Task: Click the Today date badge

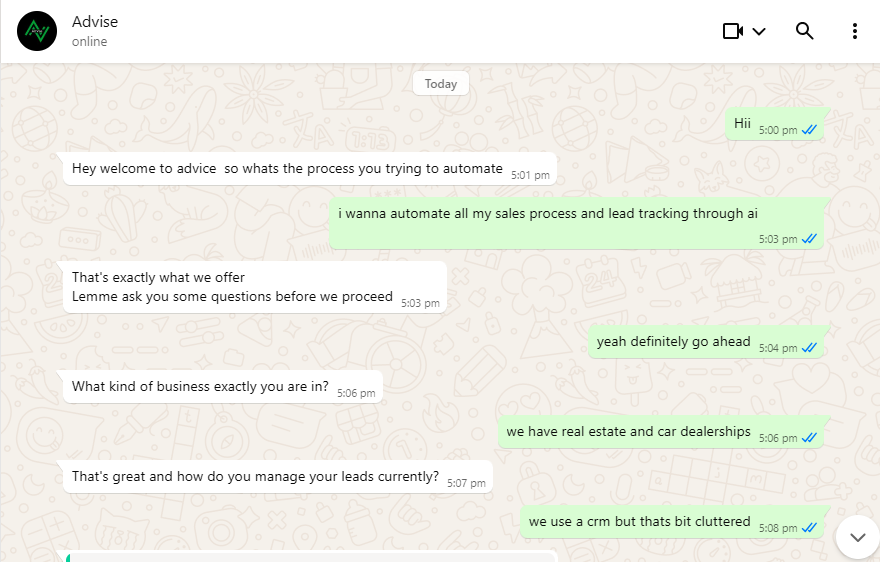Action: pos(440,84)
